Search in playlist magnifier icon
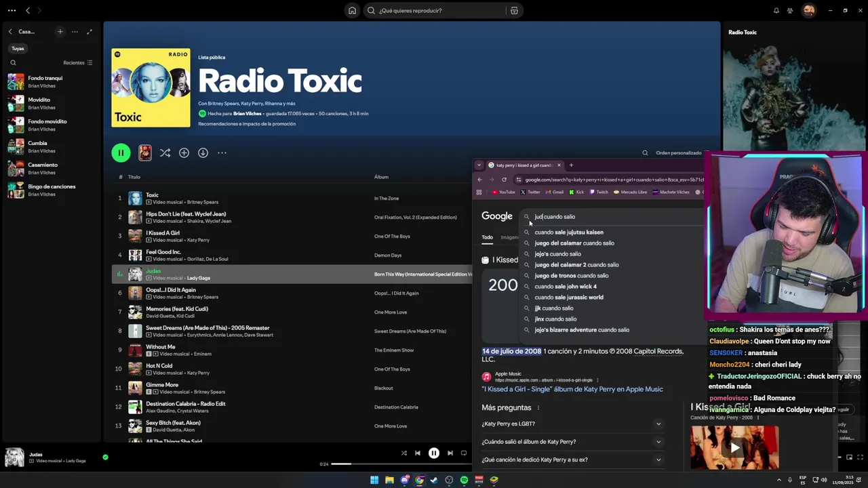Image resolution: width=868 pixels, height=488 pixels. coord(645,152)
